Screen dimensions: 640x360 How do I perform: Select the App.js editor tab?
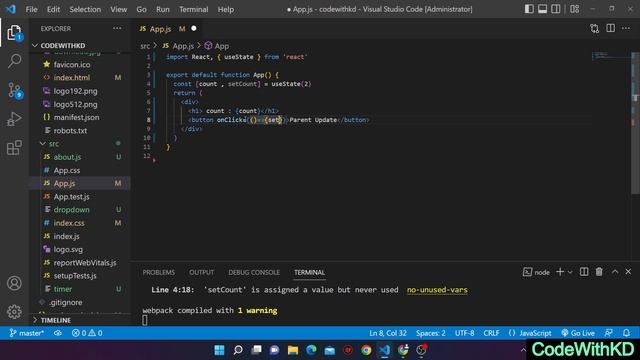click(x=167, y=29)
